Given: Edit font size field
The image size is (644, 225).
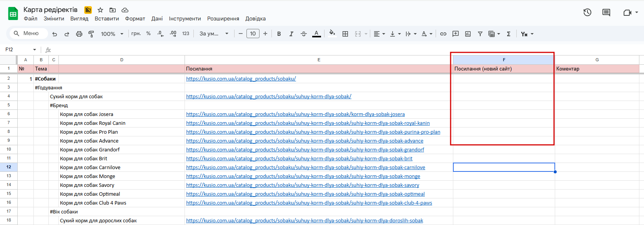Looking at the screenshot, I should [x=253, y=34].
